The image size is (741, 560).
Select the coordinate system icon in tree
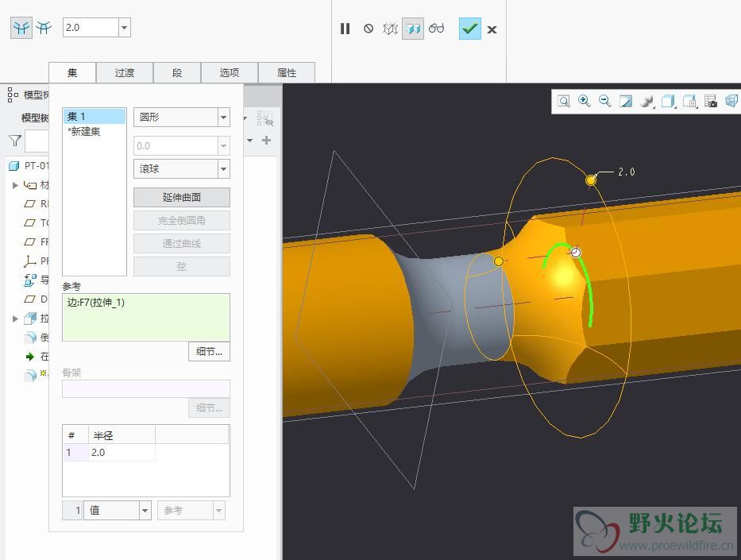pyautogui.click(x=29, y=261)
